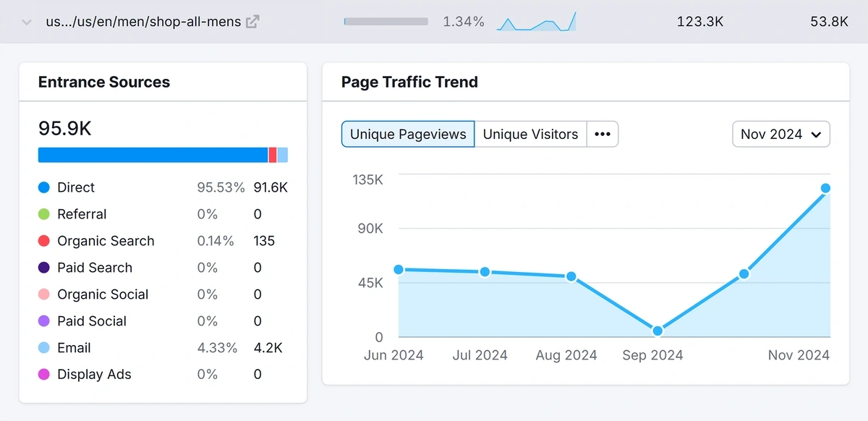The width and height of the screenshot is (868, 421).
Task: Click the sparkline mini trend chart in the header
Action: pos(536,21)
